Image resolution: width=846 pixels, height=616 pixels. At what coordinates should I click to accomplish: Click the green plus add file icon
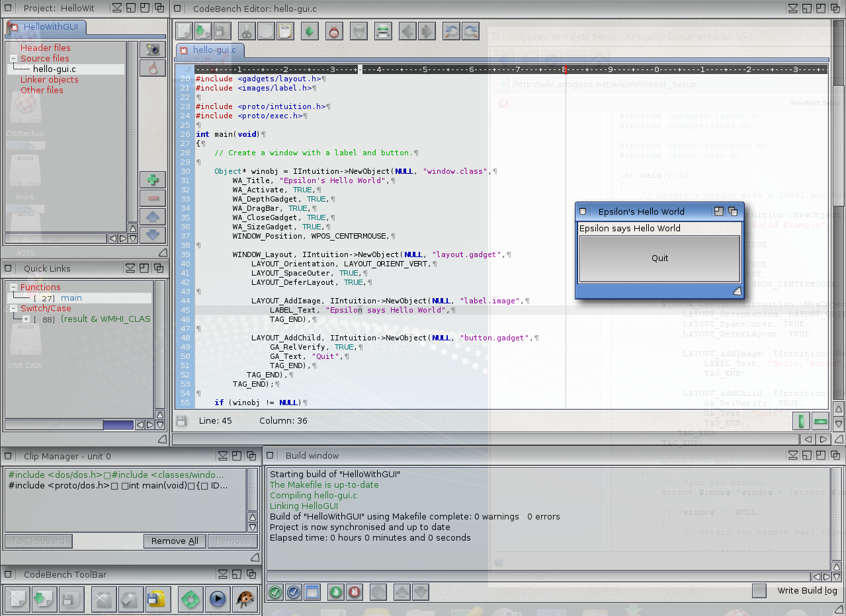(153, 180)
